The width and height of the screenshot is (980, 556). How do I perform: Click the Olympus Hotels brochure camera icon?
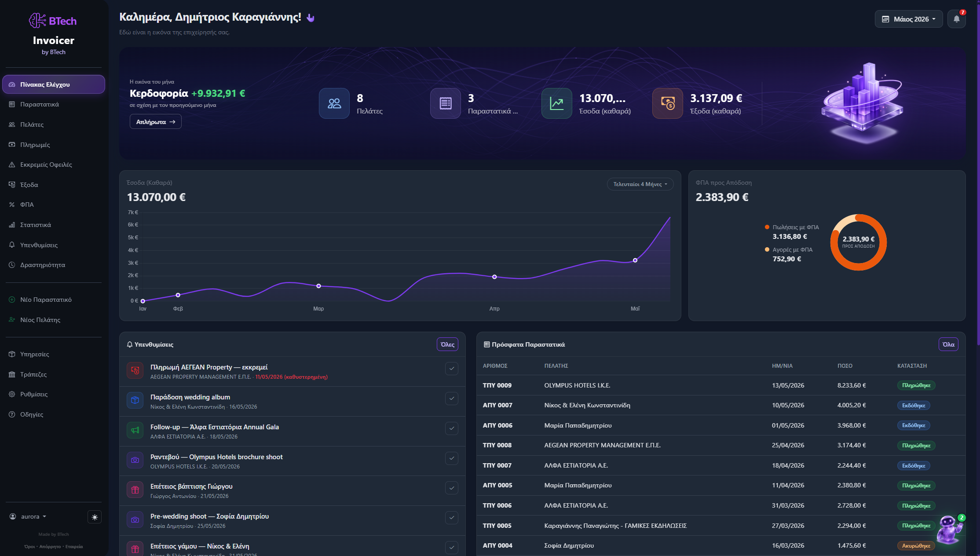(x=135, y=460)
